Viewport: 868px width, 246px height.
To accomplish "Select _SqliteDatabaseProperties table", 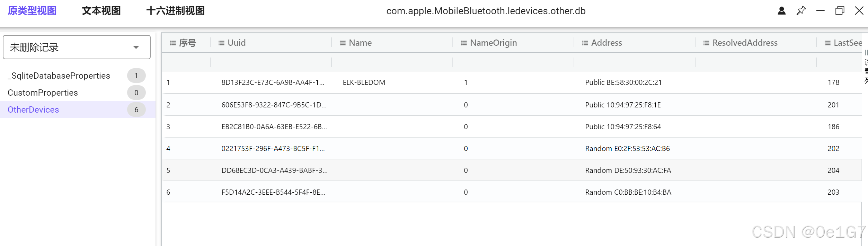I will click(59, 76).
